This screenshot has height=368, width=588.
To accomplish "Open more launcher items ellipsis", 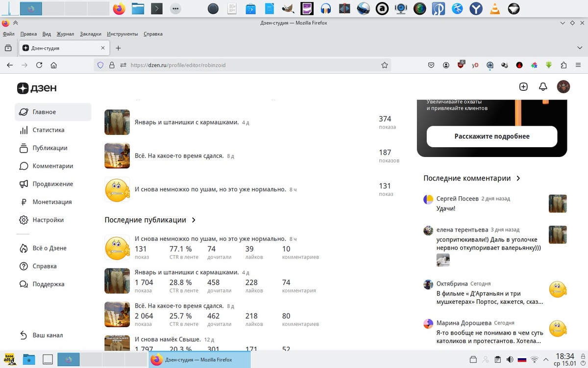I will (176, 8).
